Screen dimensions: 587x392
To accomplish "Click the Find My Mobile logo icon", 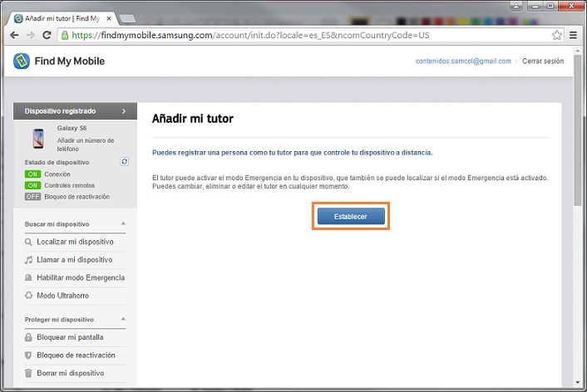I will (x=22, y=61).
